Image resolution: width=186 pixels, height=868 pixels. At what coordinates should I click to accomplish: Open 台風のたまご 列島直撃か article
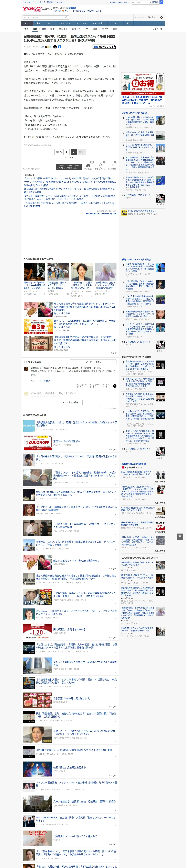point(77,646)
